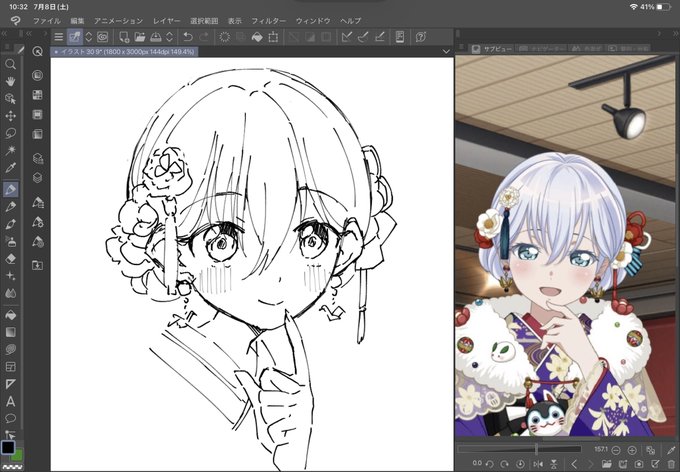Click the clear (sunburst) icon
Viewport: 680px width, 472px height.
[225, 37]
